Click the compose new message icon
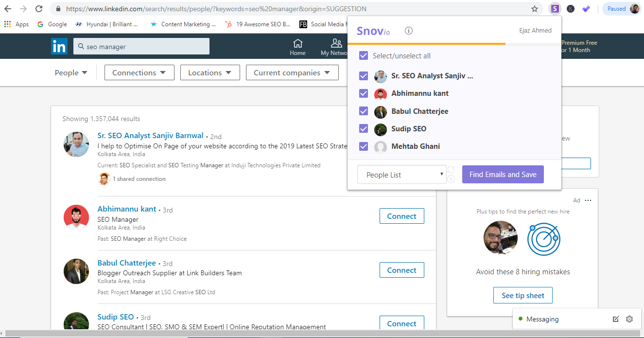644x338 pixels. pos(616,319)
